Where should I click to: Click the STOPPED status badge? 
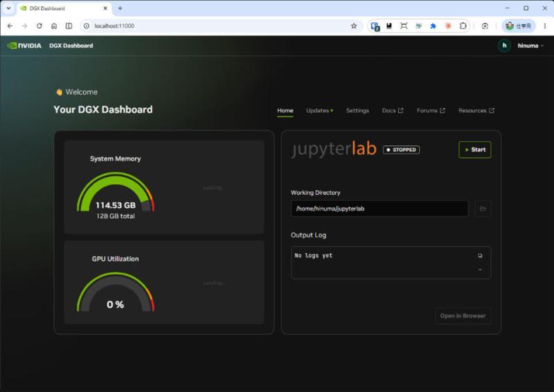pyautogui.click(x=401, y=150)
